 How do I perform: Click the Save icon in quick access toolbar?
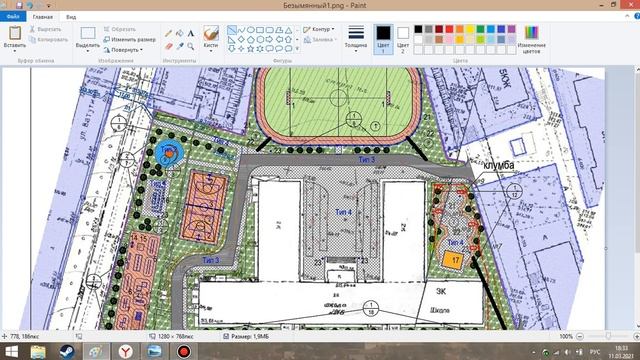[x=19, y=5]
